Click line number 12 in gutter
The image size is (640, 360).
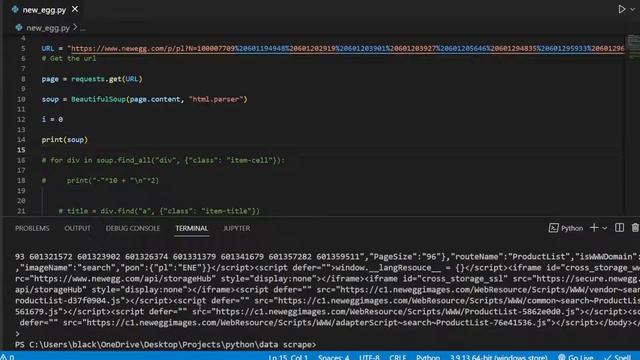click(21, 119)
